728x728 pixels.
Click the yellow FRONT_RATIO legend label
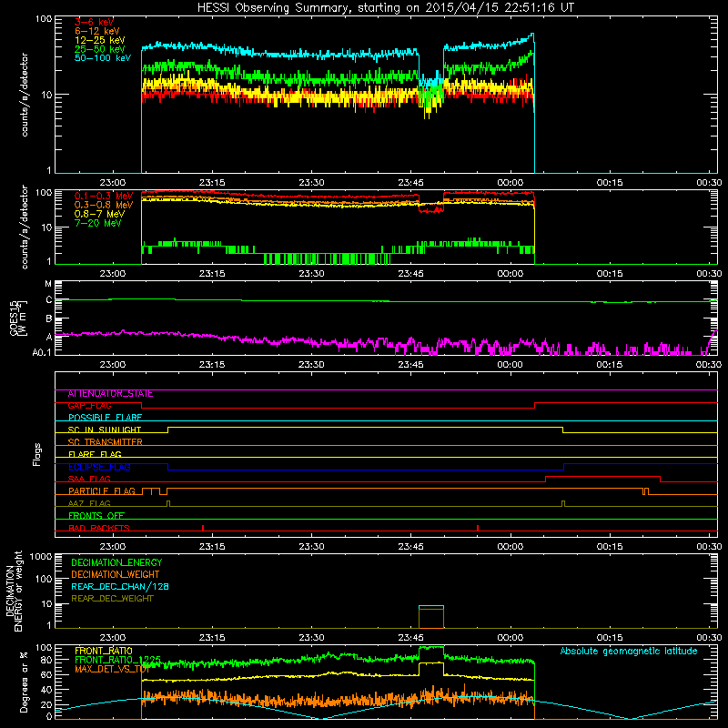104,651
